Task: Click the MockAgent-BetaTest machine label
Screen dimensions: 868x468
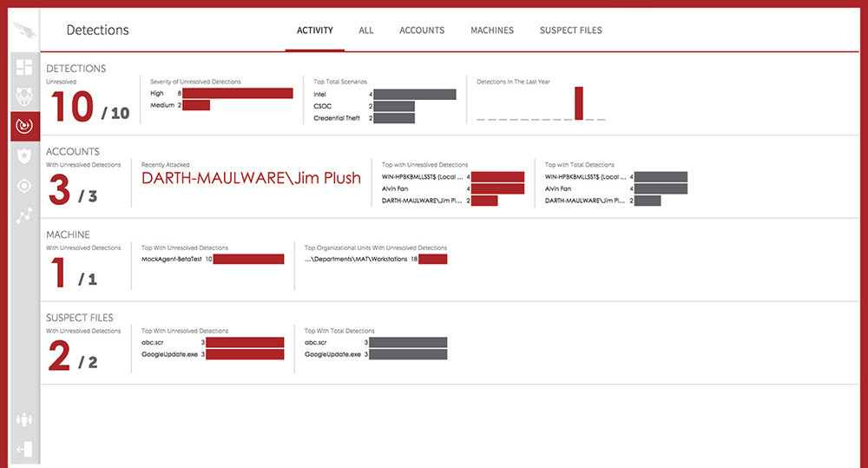Action: 172,260
